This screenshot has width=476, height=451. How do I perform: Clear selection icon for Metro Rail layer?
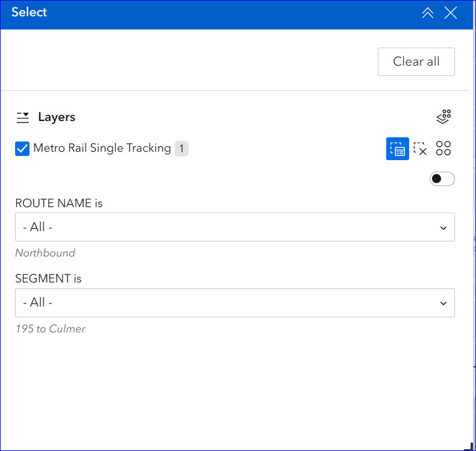coord(420,149)
